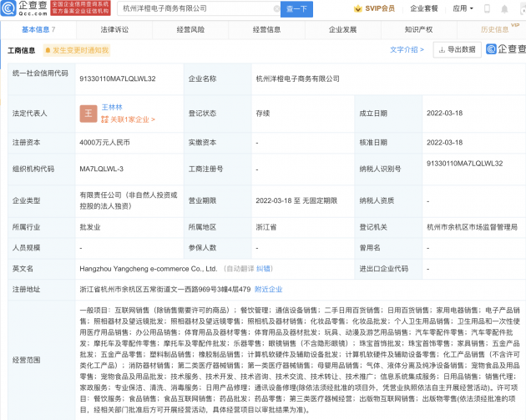Expand the 应用 dropdown menu

click(463, 8)
